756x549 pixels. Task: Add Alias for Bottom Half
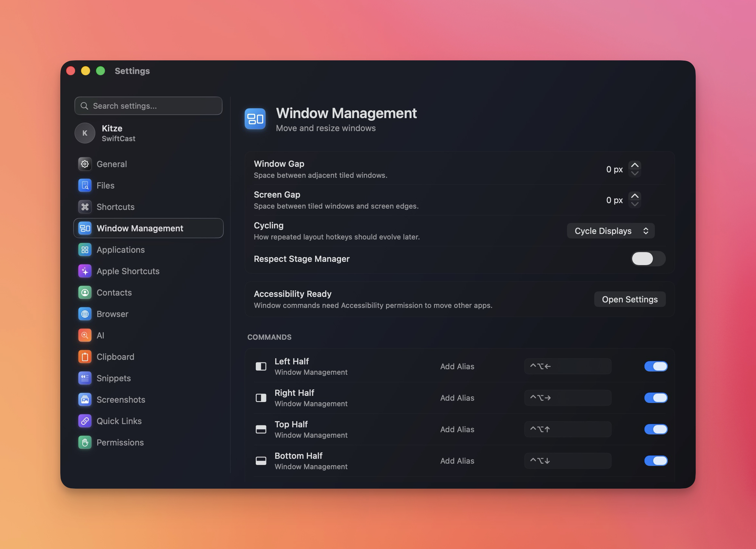coord(457,461)
